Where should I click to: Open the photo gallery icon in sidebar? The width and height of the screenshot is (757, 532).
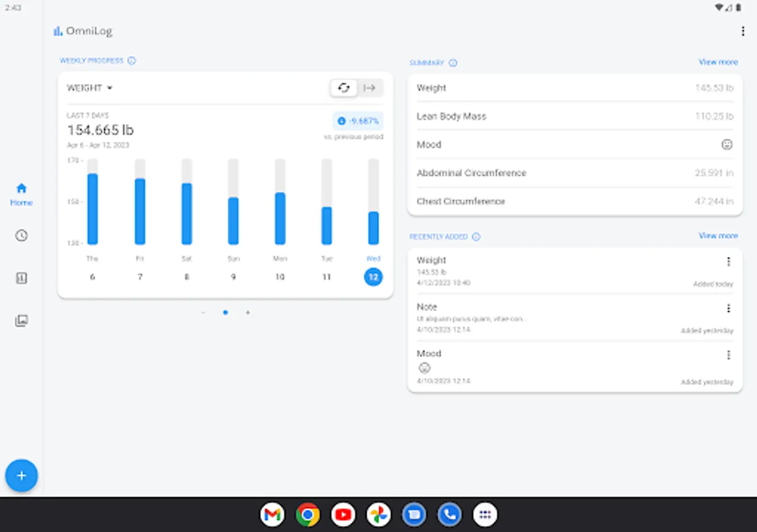[x=21, y=320]
